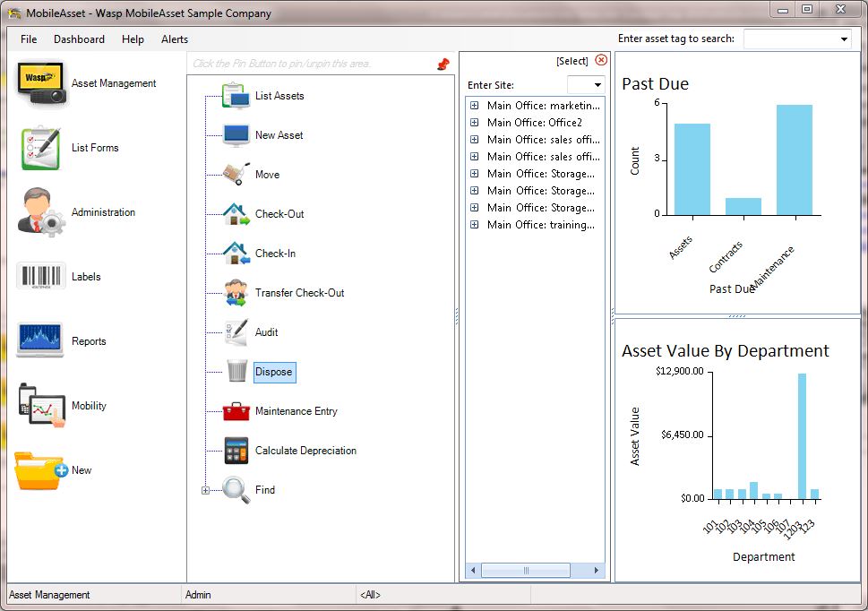Click the Assets bar in Past Due chart
The width and height of the screenshot is (868, 611).
[x=692, y=168]
